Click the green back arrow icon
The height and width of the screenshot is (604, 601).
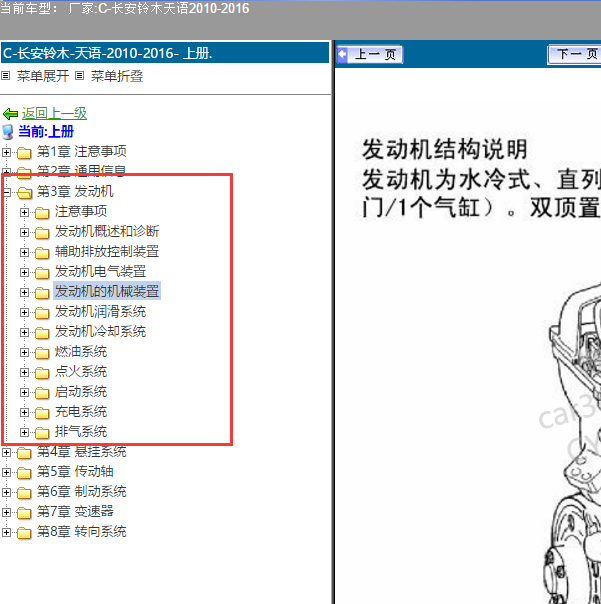[x=10, y=114]
